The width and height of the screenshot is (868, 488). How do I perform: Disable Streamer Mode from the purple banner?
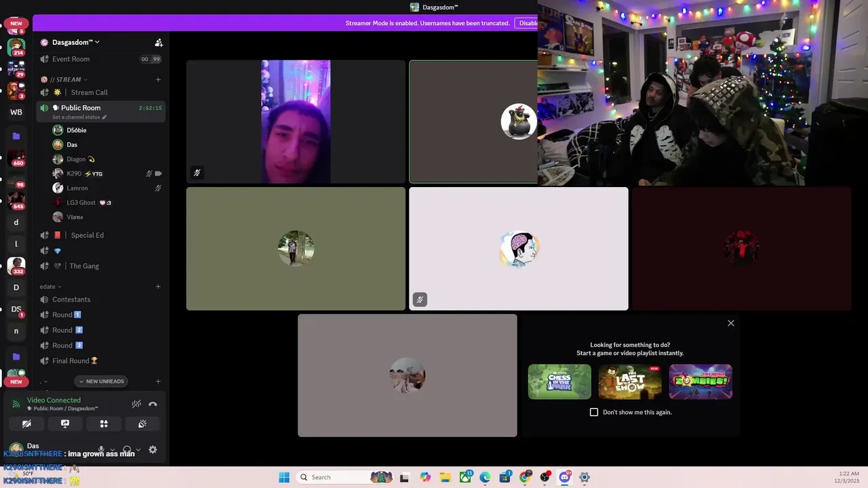pyautogui.click(x=527, y=23)
